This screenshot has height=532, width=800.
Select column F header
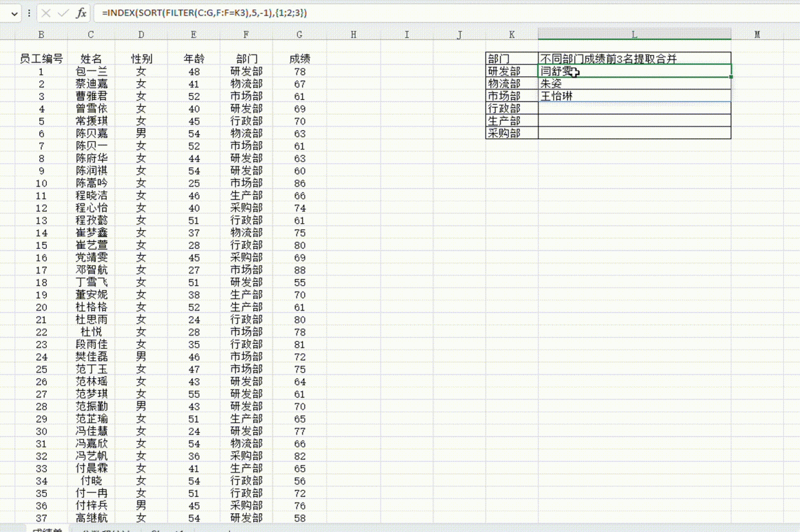click(x=246, y=35)
